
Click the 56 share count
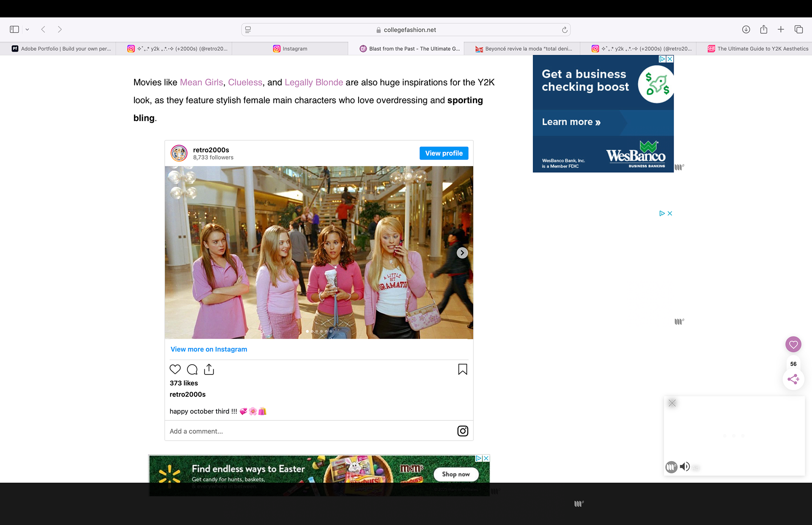coord(793,364)
